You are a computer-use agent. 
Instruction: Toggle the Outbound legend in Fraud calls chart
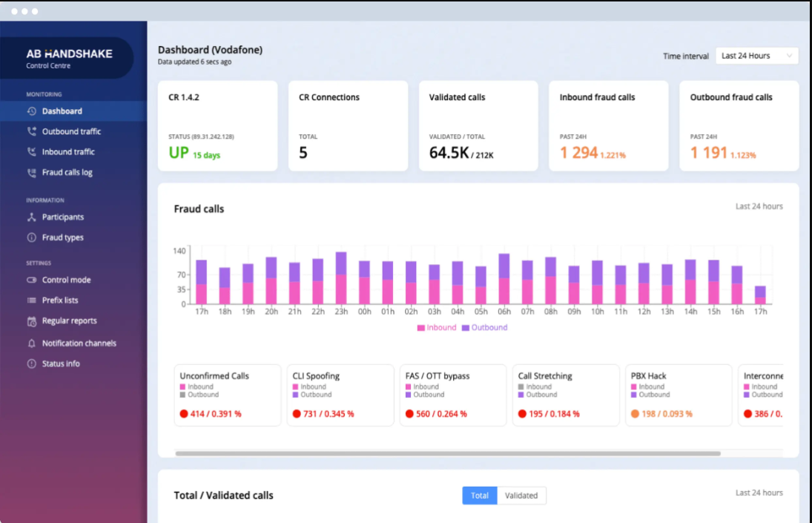click(x=484, y=328)
